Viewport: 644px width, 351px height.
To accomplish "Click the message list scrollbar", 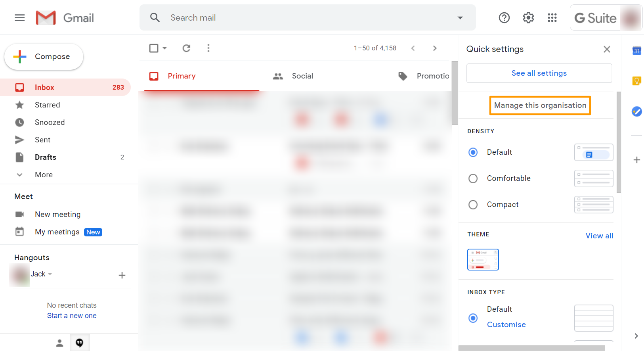I will coord(455,93).
